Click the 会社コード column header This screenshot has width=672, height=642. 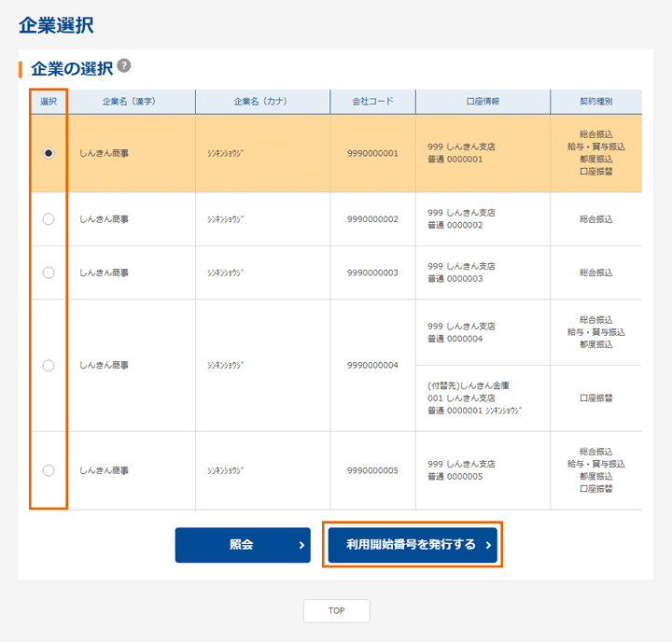click(x=372, y=102)
